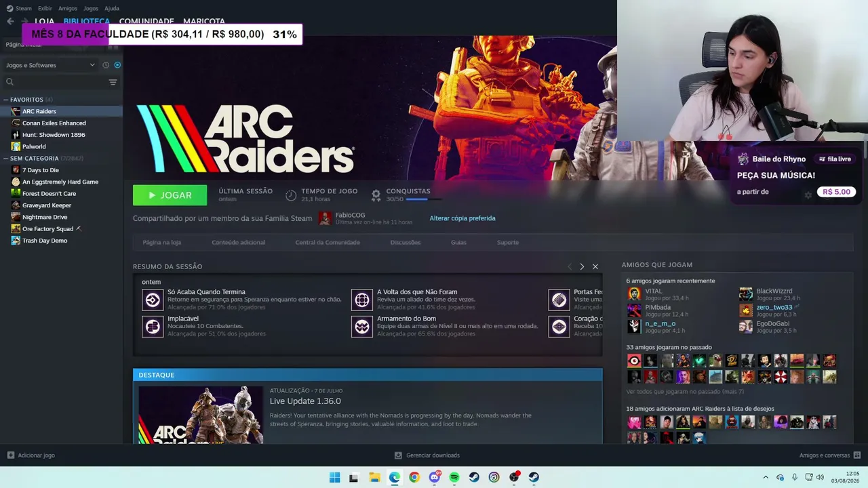Open the library advanced filter icon

tap(113, 82)
